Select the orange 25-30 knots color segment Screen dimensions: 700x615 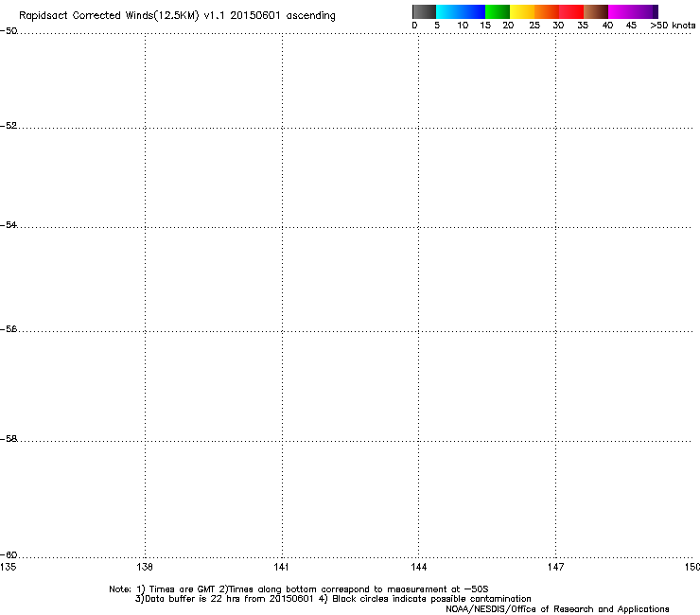(547, 11)
